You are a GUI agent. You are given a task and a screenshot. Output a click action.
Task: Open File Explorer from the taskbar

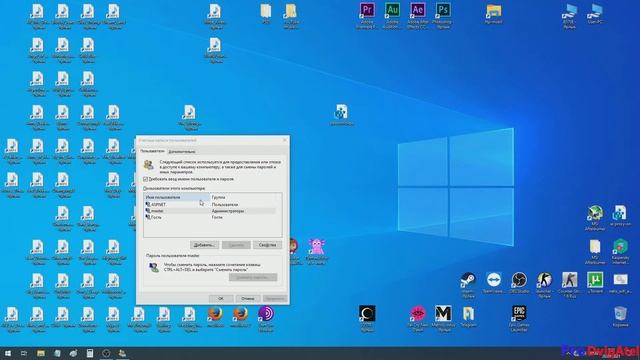click(41, 353)
